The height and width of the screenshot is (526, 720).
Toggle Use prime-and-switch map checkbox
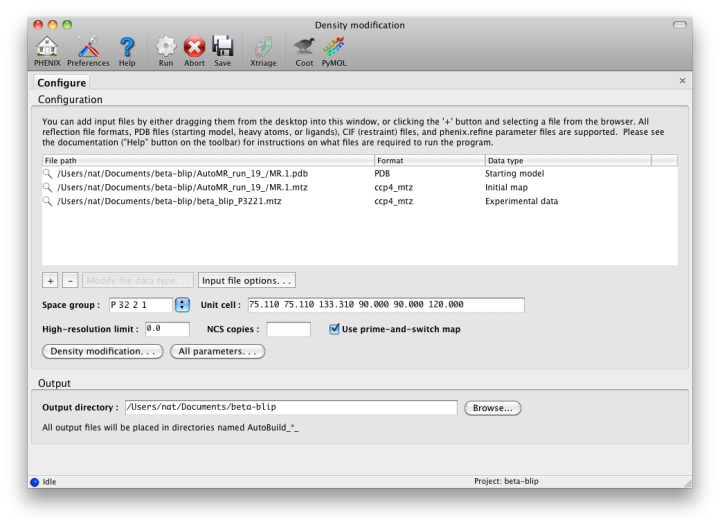335,329
